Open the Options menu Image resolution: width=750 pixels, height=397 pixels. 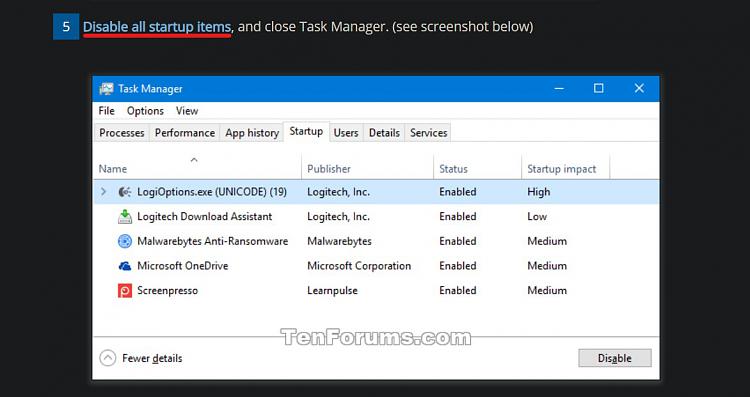145,111
